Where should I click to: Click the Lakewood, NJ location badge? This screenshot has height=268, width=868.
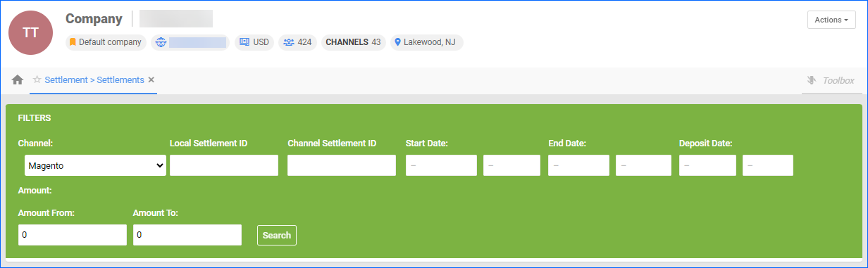click(427, 42)
